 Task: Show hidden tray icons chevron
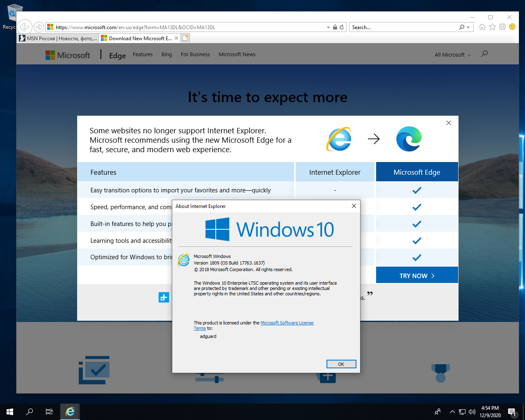point(452,412)
